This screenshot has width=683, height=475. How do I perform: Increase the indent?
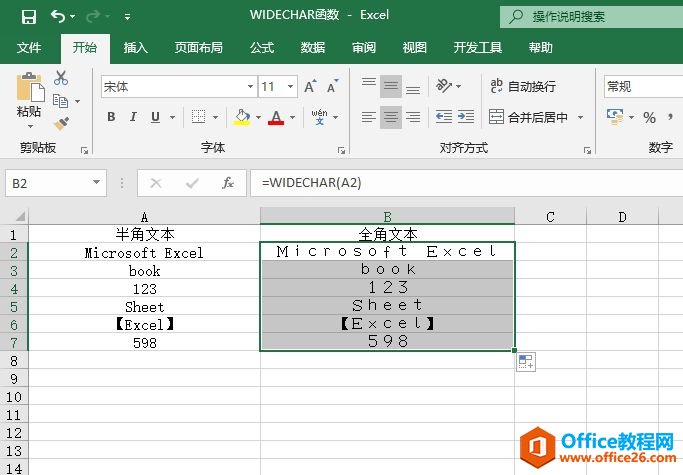click(x=466, y=117)
